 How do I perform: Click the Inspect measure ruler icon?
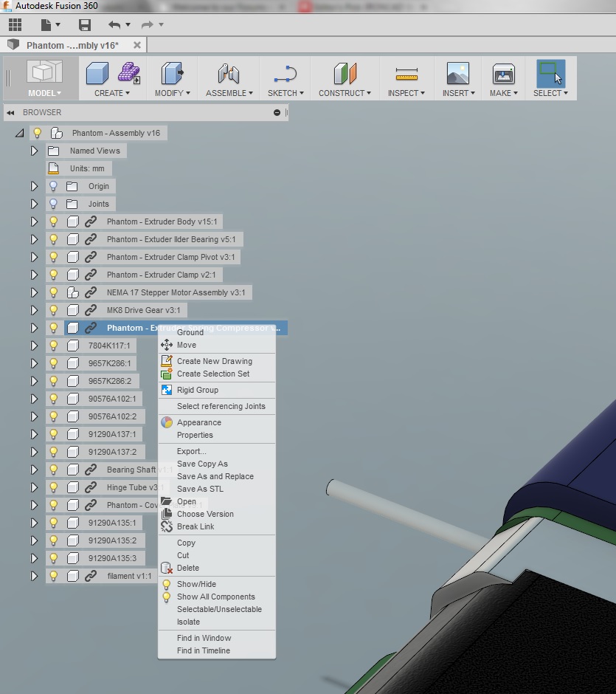coord(406,75)
